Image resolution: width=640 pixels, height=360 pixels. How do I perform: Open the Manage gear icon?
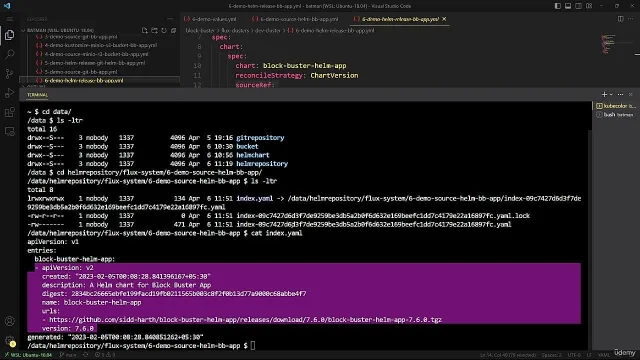click(9, 340)
